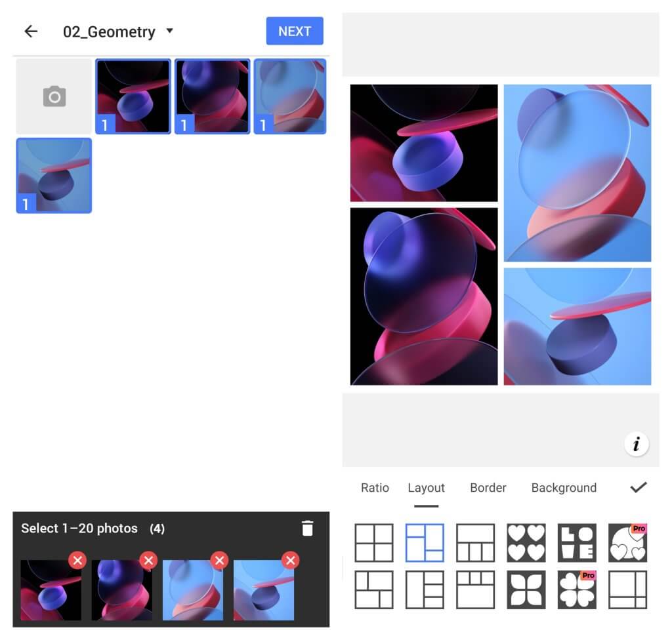Switch to the Layout tab
The width and height of the screenshot is (672, 640).
427,488
